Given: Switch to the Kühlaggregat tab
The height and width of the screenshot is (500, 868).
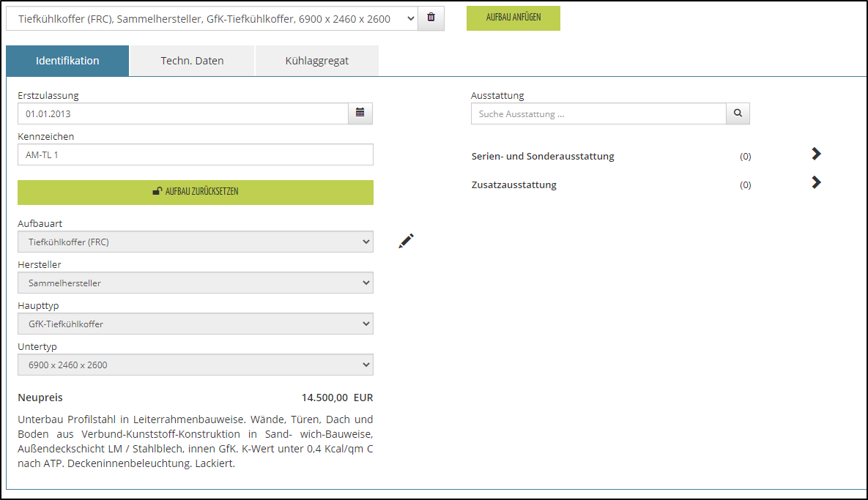Looking at the screenshot, I should click(x=316, y=61).
